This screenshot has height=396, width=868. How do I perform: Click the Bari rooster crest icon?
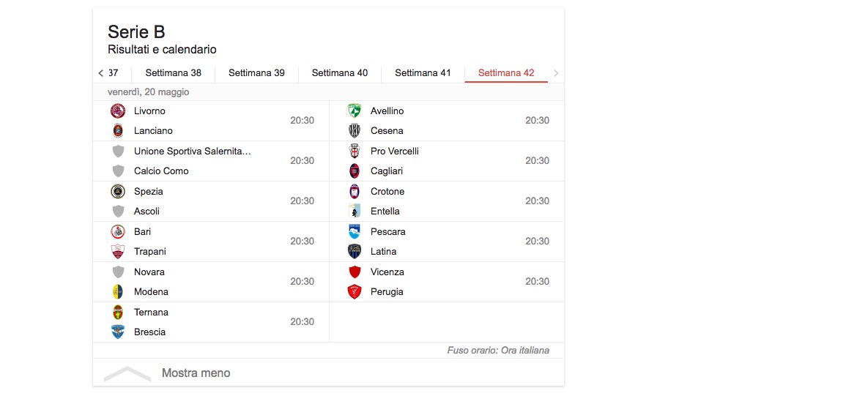118,232
